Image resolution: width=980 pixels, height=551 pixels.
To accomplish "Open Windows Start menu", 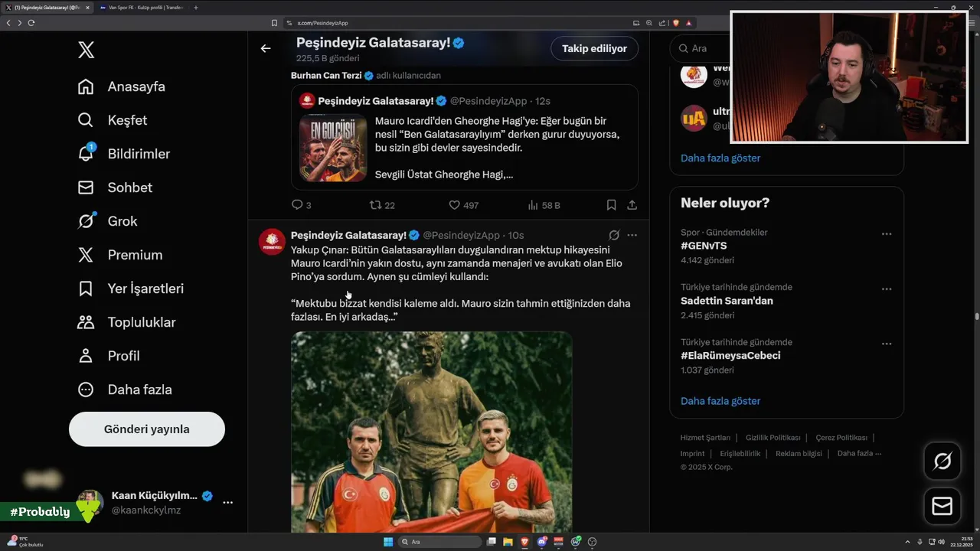I will [388, 542].
